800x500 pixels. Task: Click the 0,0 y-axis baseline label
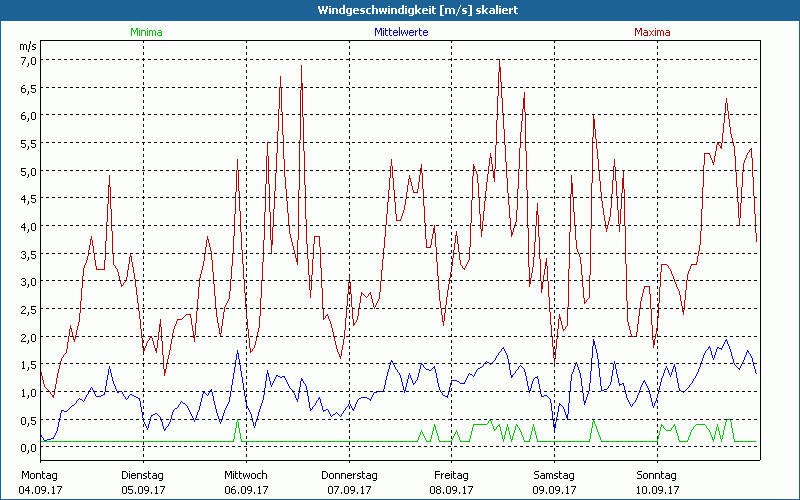click(x=27, y=448)
